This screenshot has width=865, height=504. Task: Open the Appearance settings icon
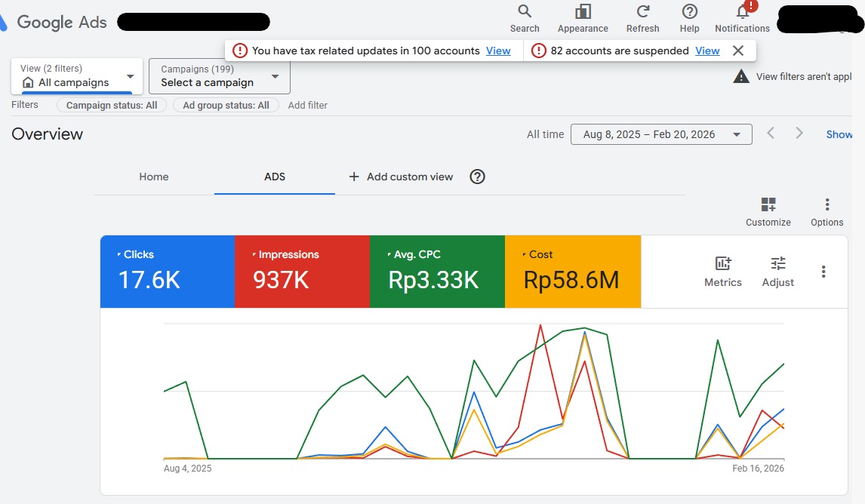[582, 12]
